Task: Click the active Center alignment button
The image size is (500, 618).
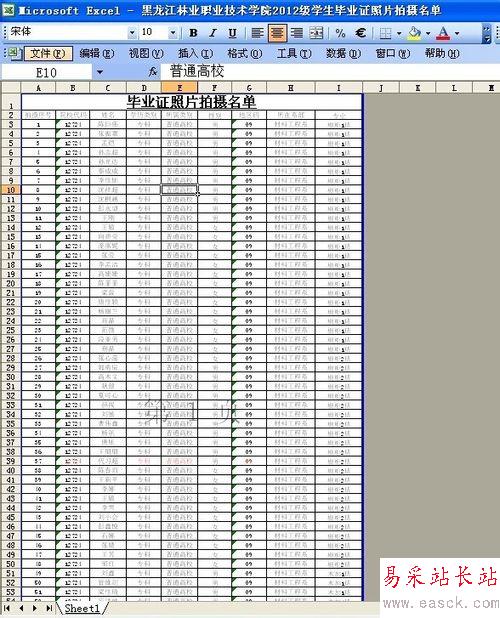Action: 277,33
